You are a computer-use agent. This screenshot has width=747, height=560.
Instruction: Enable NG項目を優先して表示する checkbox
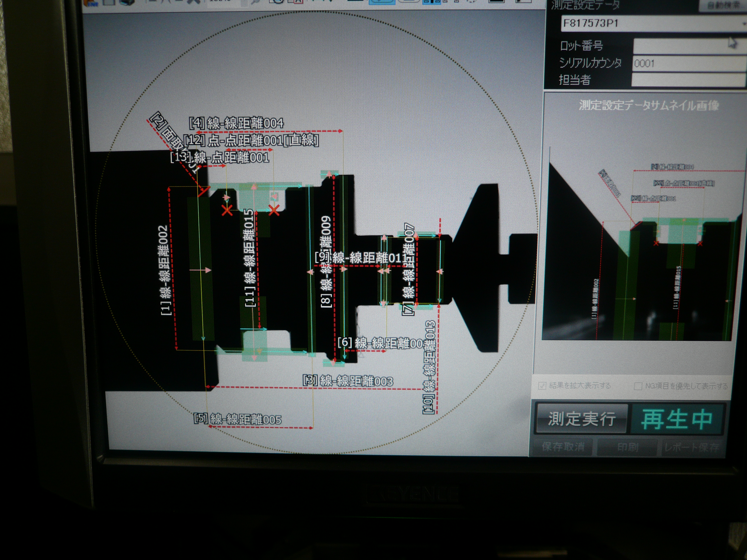pos(638,386)
